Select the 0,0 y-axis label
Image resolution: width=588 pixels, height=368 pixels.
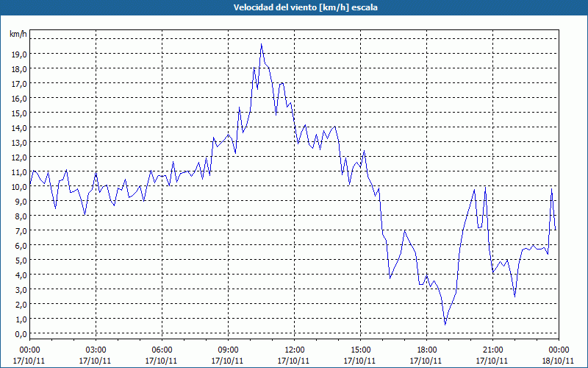coord(21,334)
